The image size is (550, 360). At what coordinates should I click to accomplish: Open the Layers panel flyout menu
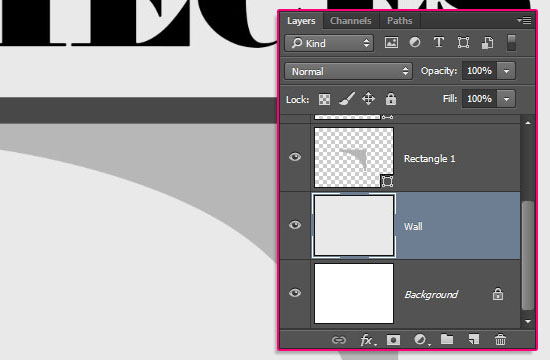(x=524, y=21)
